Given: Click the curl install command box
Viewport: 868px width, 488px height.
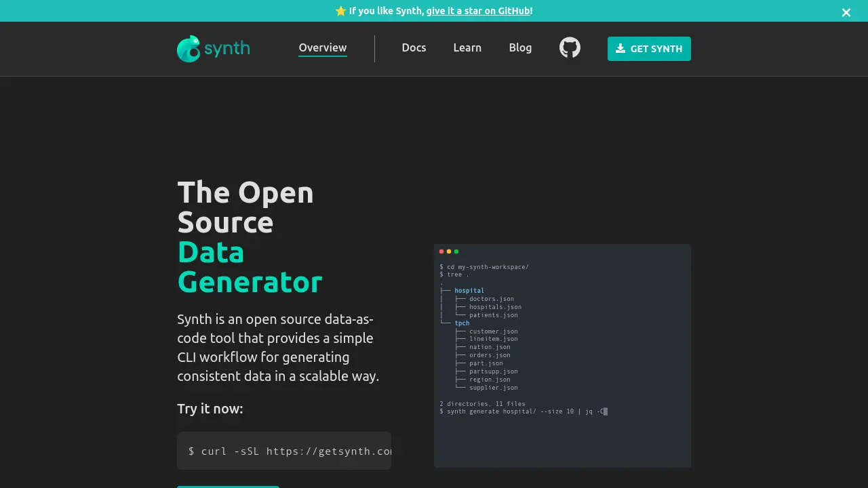Looking at the screenshot, I should coord(284,451).
